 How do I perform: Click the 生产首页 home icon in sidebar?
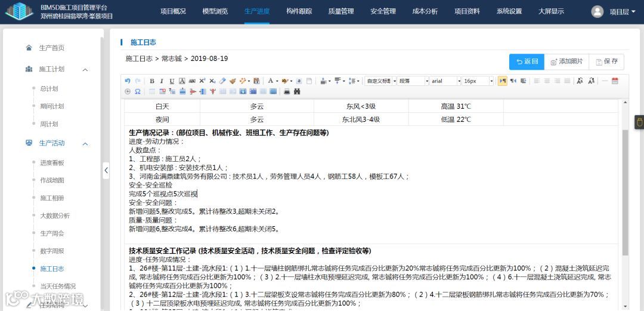(29, 48)
